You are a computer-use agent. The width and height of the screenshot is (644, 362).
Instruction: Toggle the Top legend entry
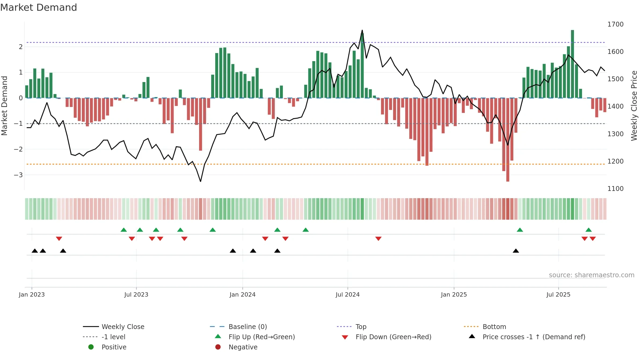tap(352, 327)
